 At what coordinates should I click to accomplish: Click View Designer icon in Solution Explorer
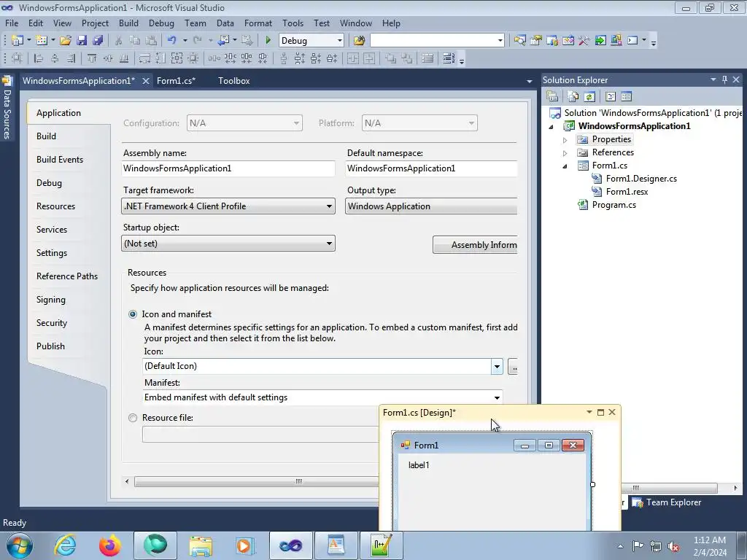pyautogui.click(x=627, y=97)
